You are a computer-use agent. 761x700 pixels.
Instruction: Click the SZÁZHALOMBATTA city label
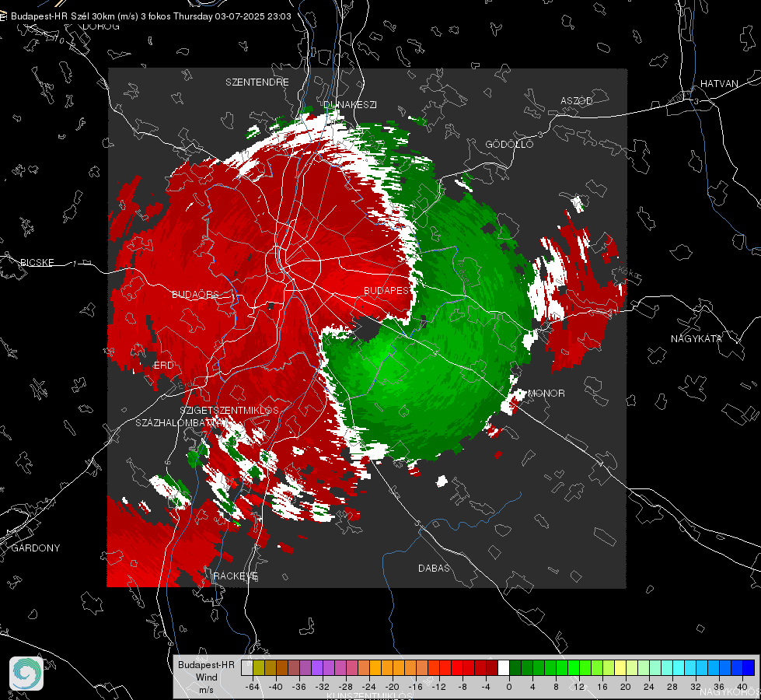coord(179,423)
